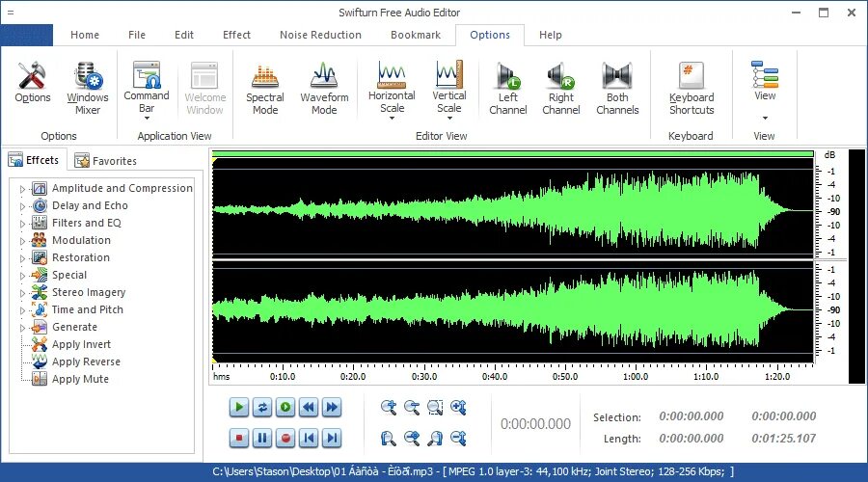Open Vertical Scale dropdown

tap(448, 90)
